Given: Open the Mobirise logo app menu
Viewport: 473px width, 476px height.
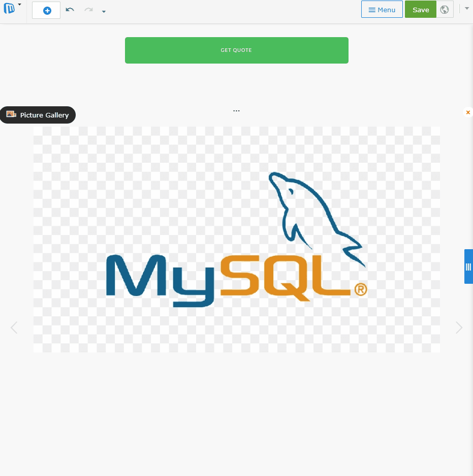Looking at the screenshot, I should 12,9.
